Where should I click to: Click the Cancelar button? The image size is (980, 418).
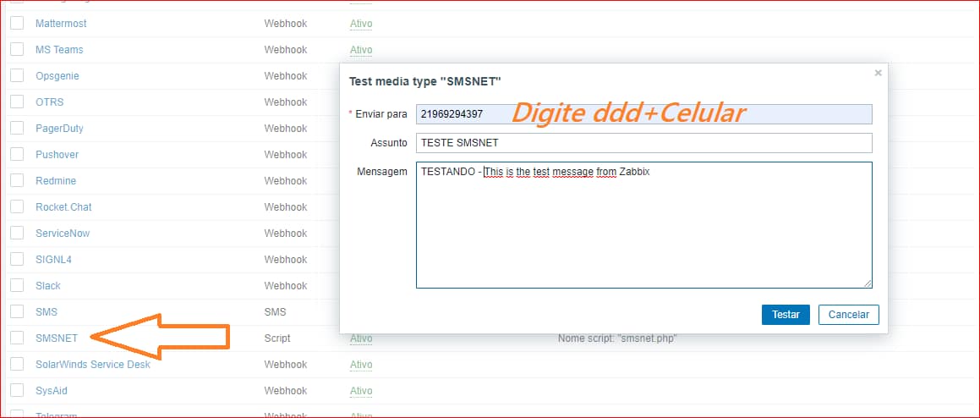click(849, 314)
